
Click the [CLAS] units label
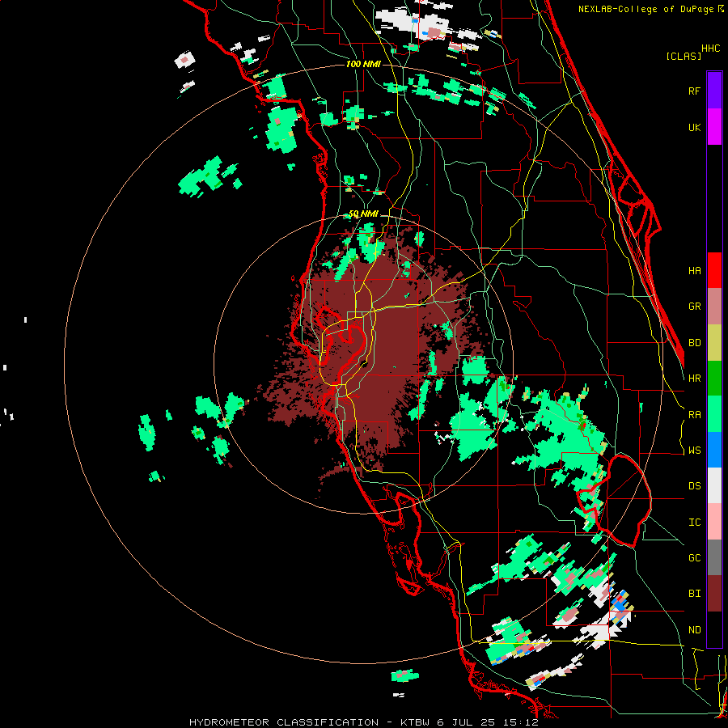point(684,56)
